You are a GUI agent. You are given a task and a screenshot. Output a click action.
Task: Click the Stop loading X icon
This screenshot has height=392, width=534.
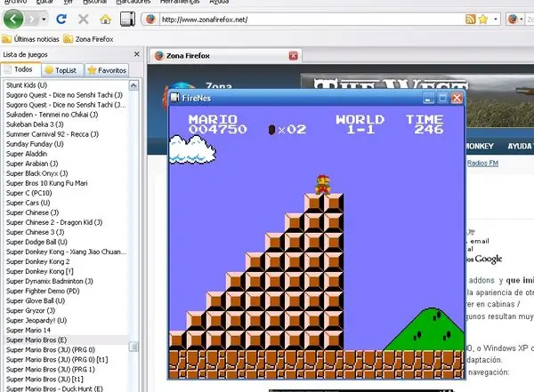point(83,19)
